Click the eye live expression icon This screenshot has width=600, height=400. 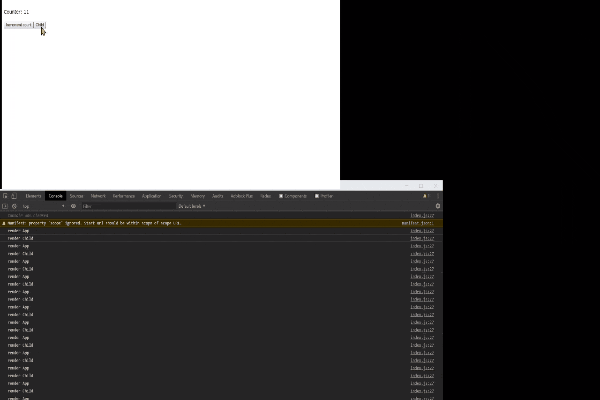[73, 206]
